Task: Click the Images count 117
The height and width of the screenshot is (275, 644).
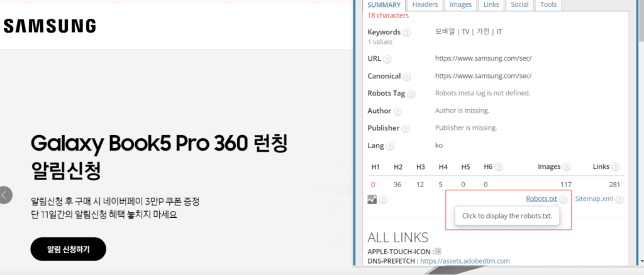Action: click(566, 185)
